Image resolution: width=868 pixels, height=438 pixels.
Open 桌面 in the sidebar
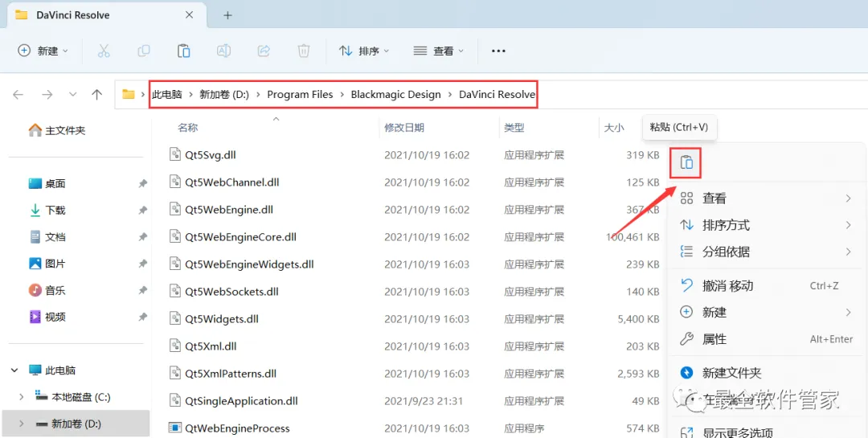pos(47,183)
